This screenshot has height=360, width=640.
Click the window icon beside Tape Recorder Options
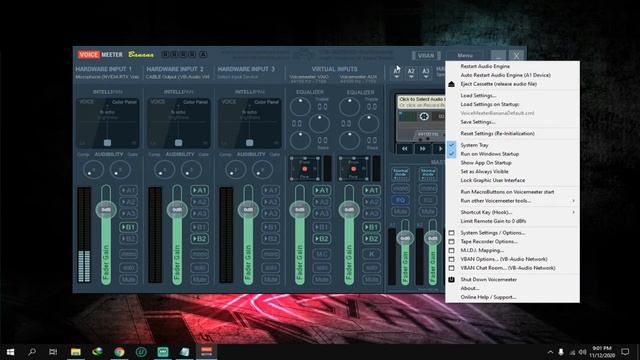pyautogui.click(x=451, y=242)
